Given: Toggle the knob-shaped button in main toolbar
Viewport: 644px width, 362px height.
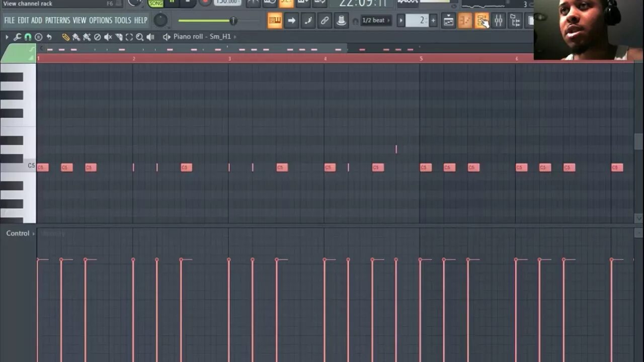Looking at the screenshot, I should coord(341,21).
